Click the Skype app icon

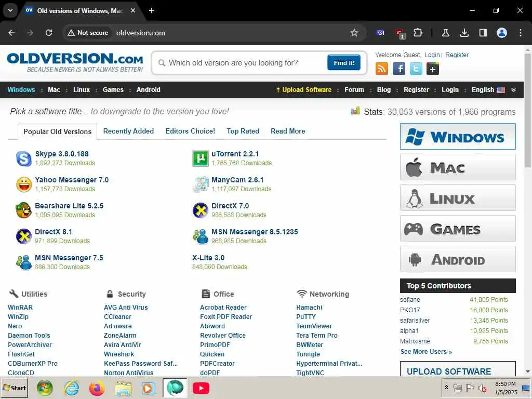point(24,158)
